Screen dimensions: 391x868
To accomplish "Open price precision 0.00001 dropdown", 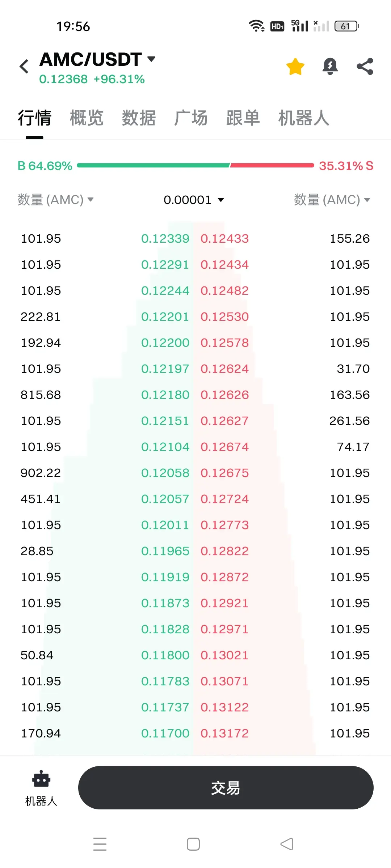I will 194,200.
